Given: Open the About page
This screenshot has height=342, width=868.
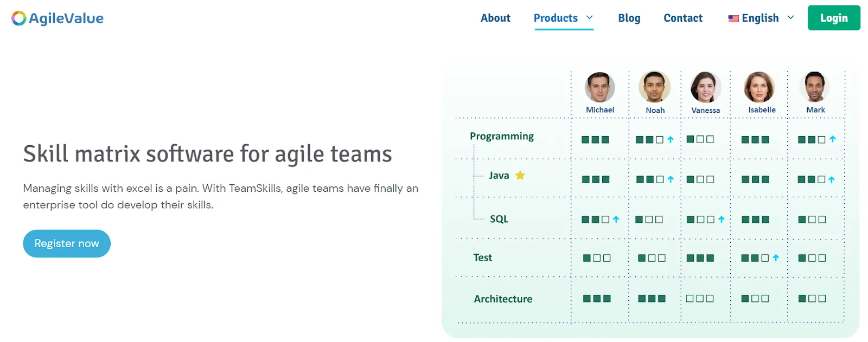Looking at the screenshot, I should (x=495, y=18).
